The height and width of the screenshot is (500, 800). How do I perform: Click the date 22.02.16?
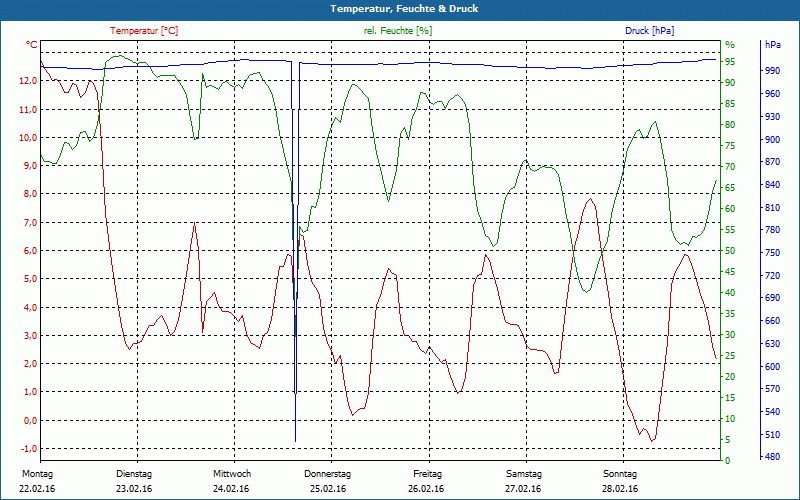coord(37,489)
